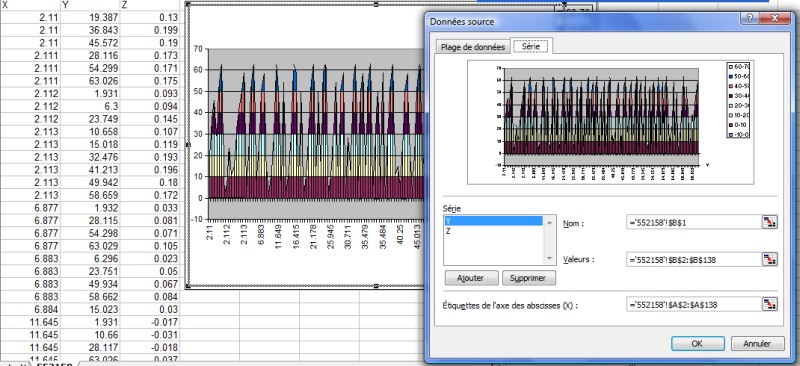Click the Supprimer button
The height and width of the screenshot is (366, 800).
529,278
